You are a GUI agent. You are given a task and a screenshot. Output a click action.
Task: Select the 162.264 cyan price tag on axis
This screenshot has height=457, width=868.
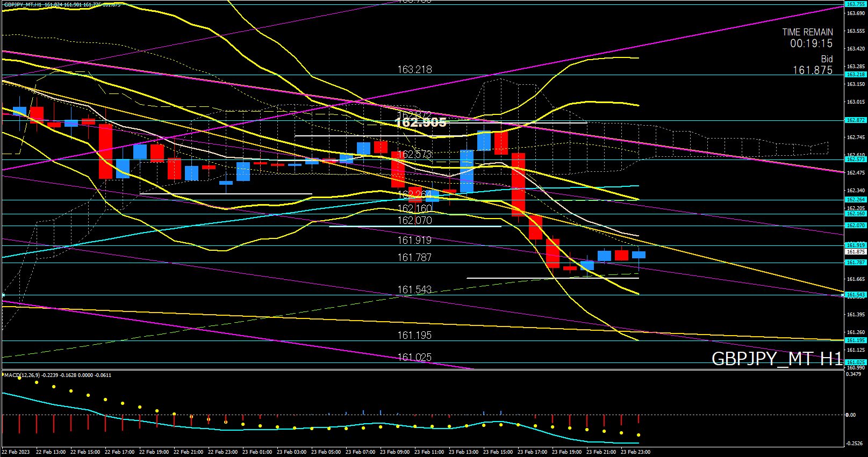coord(856,200)
